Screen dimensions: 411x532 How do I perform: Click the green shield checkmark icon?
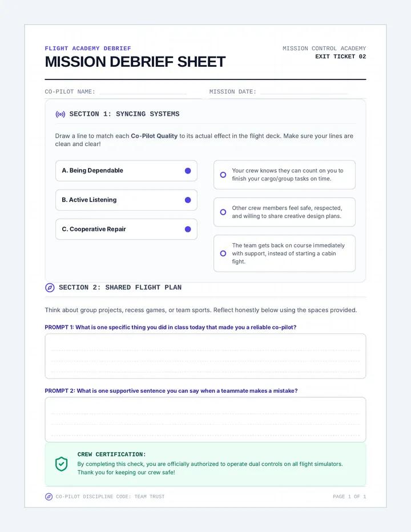click(x=62, y=464)
